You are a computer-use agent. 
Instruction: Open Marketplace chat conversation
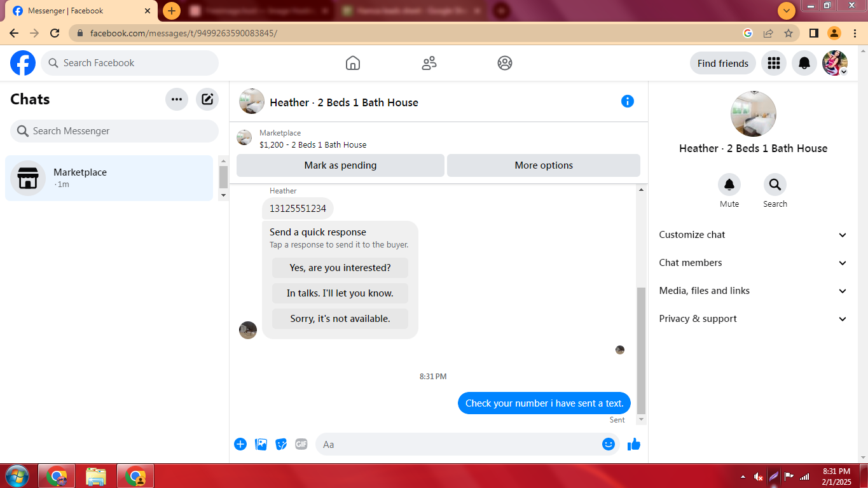click(109, 178)
